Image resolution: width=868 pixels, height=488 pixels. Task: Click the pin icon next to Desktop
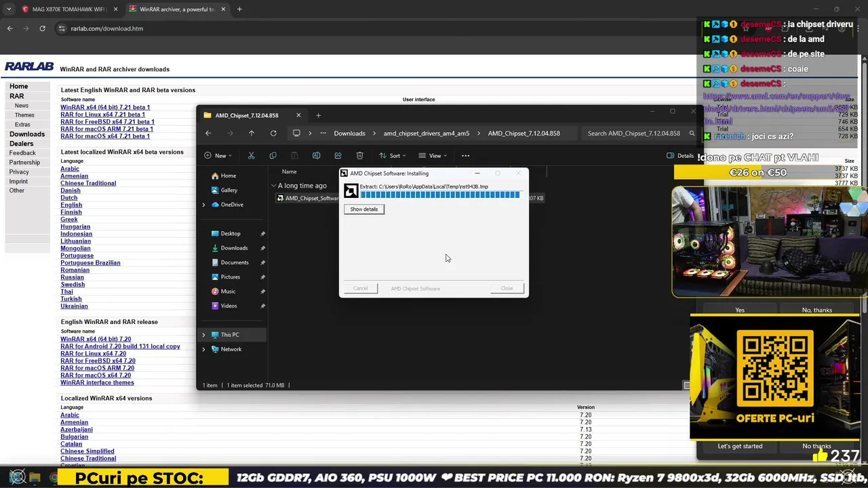(262, 233)
